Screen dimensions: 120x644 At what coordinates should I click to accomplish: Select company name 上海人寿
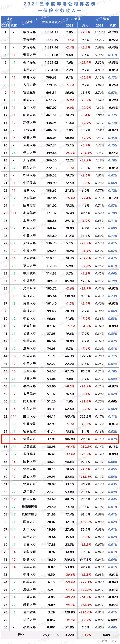pos(29,220)
